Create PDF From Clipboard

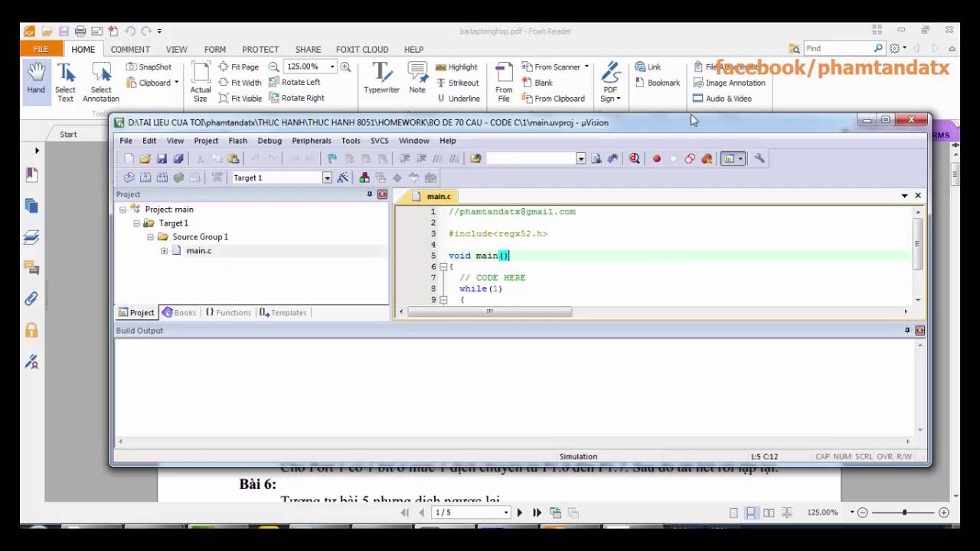coord(553,98)
